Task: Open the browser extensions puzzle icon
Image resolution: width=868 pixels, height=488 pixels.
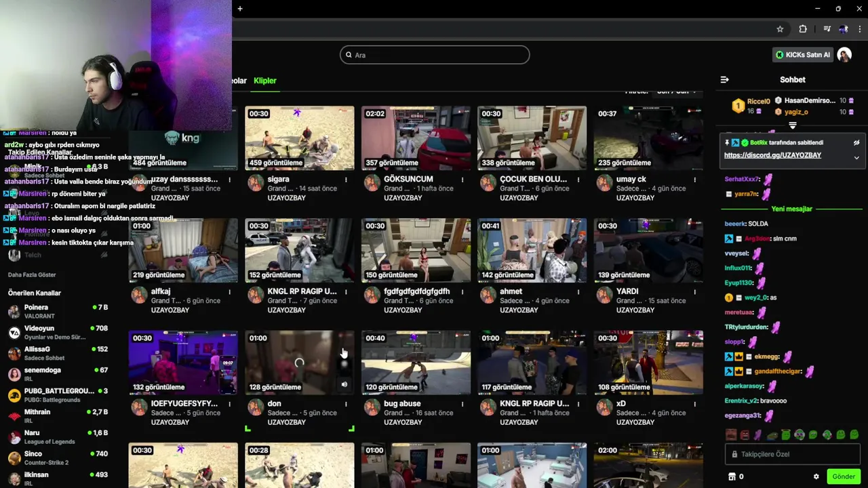Action: (x=803, y=29)
